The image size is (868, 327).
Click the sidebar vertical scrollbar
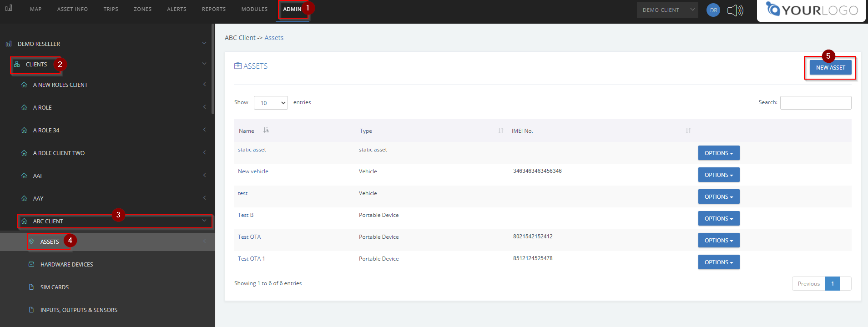pos(213,68)
